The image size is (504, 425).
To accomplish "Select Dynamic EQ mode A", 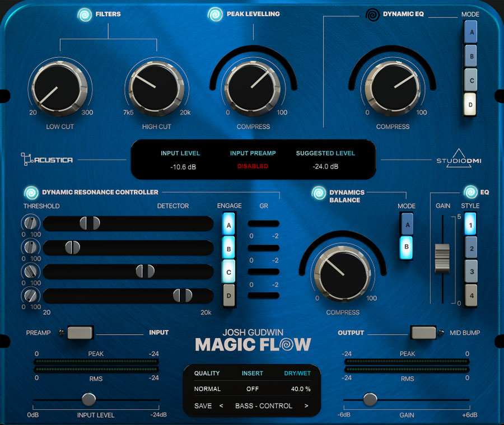I will pyautogui.click(x=470, y=32).
